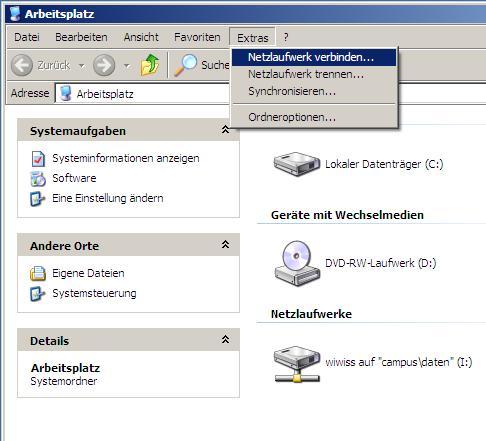
Task: Select the wiwiss network drive (I:) icon
Action: point(297,364)
